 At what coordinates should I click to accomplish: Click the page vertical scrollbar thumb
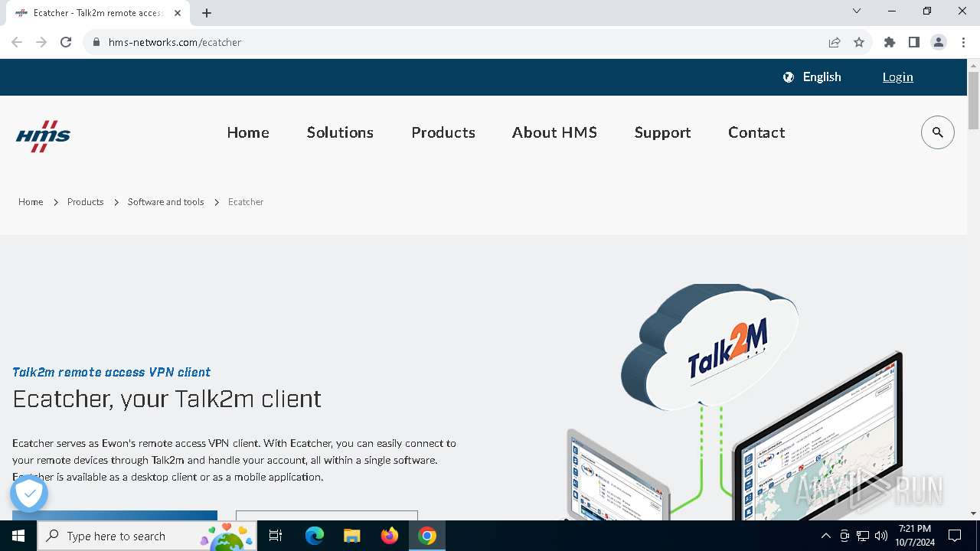tap(973, 100)
